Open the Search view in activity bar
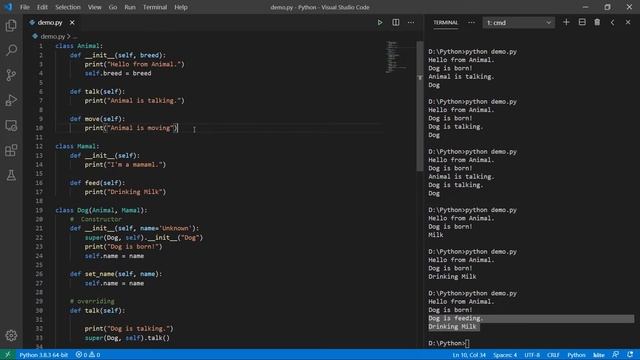This screenshot has height=360, width=640. (11, 50)
